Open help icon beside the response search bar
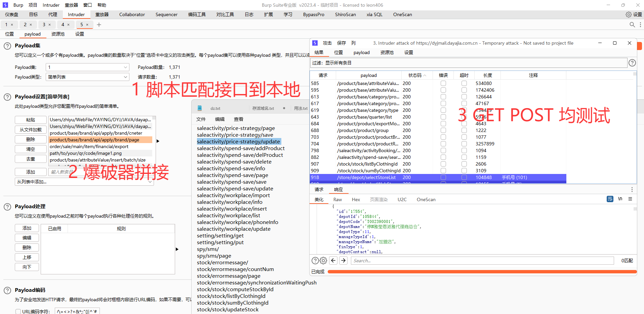The image size is (644, 314). point(315,261)
